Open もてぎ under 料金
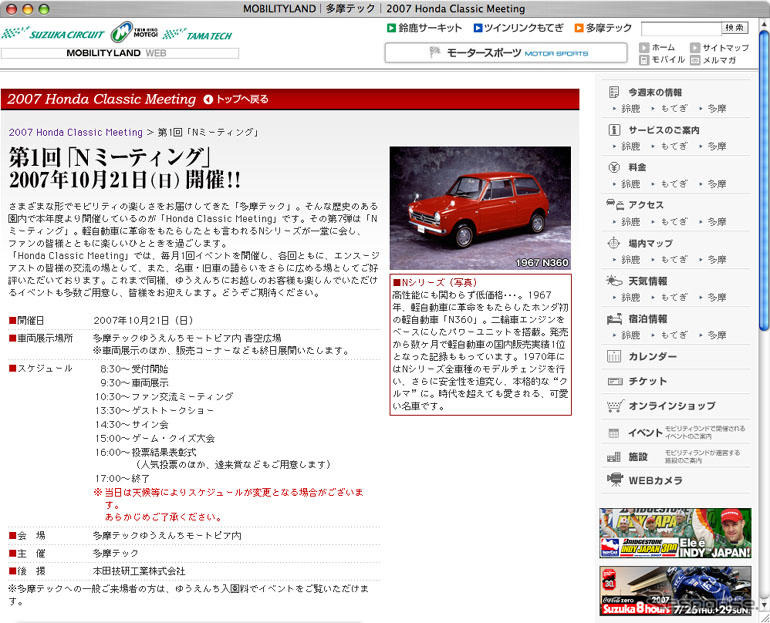Image resolution: width=770 pixels, height=623 pixels. click(x=674, y=184)
